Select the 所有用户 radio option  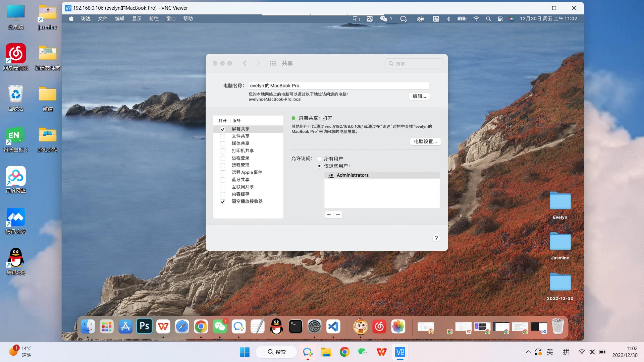[x=319, y=159]
